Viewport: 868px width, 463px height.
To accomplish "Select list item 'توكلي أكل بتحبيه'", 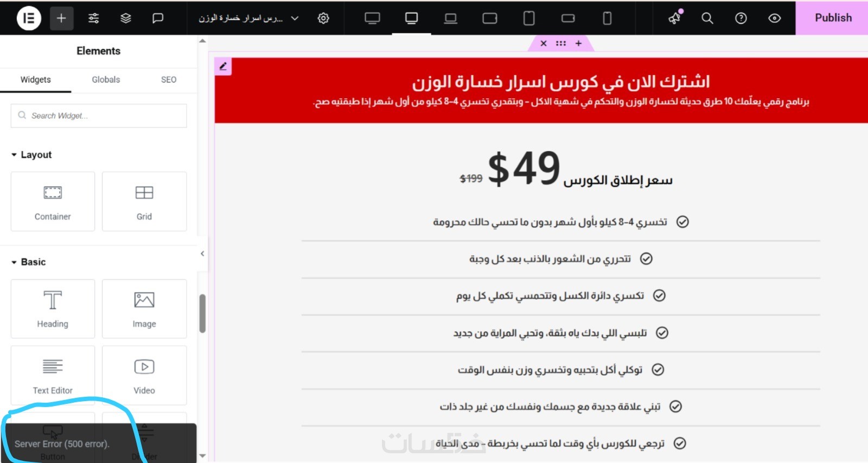I will [550, 370].
